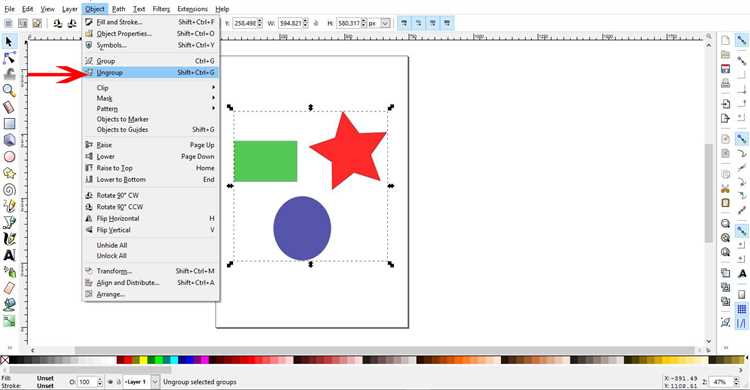Screen dimensions: 750x390
Task: Pick the Star and polygon tool
Action: pos(9,173)
